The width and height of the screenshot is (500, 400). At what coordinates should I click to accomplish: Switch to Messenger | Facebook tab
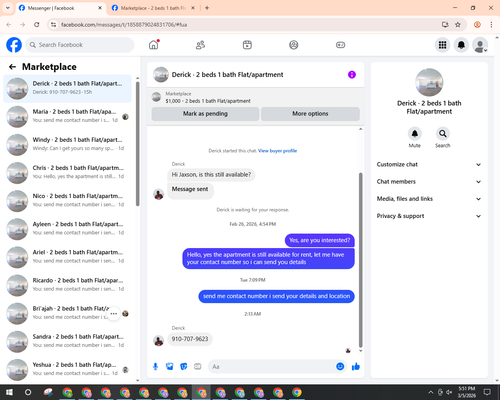coord(60,8)
